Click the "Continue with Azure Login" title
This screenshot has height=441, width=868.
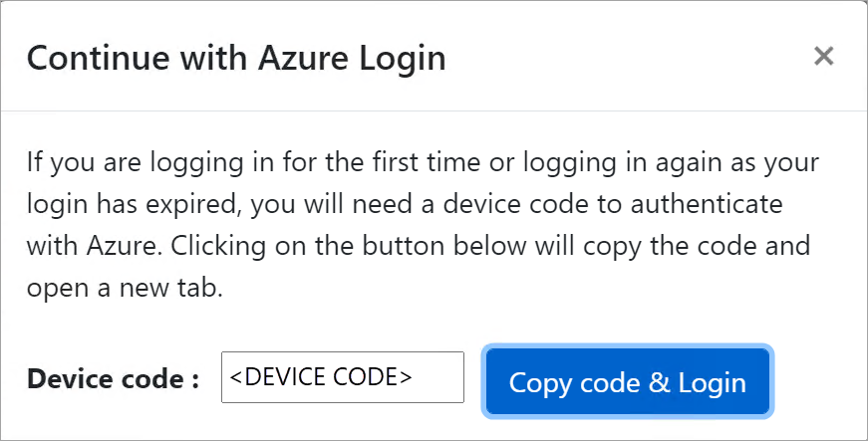[236, 58]
